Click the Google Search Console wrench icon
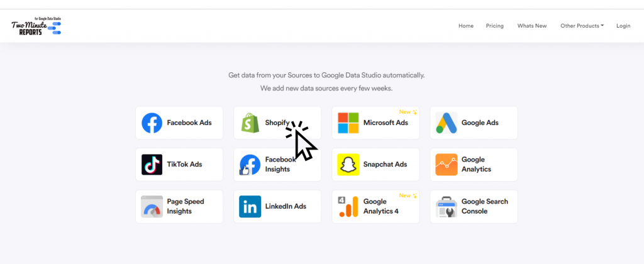This screenshot has height=264, width=644. point(447,207)
